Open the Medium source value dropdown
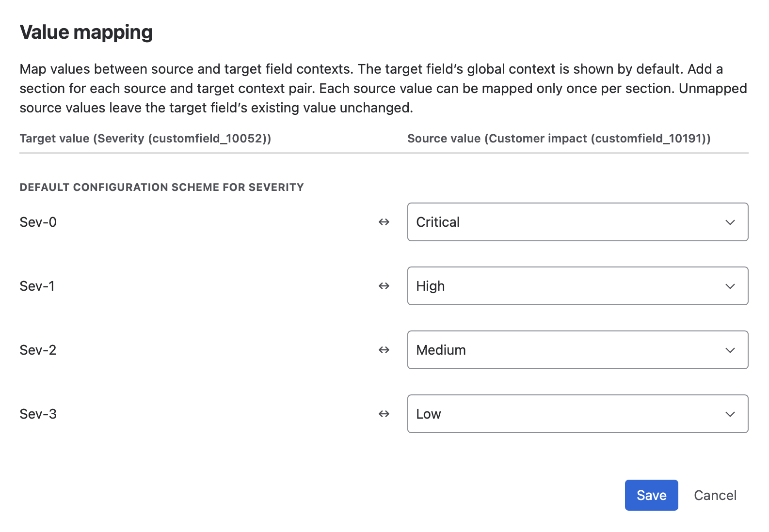 point(577,350)
